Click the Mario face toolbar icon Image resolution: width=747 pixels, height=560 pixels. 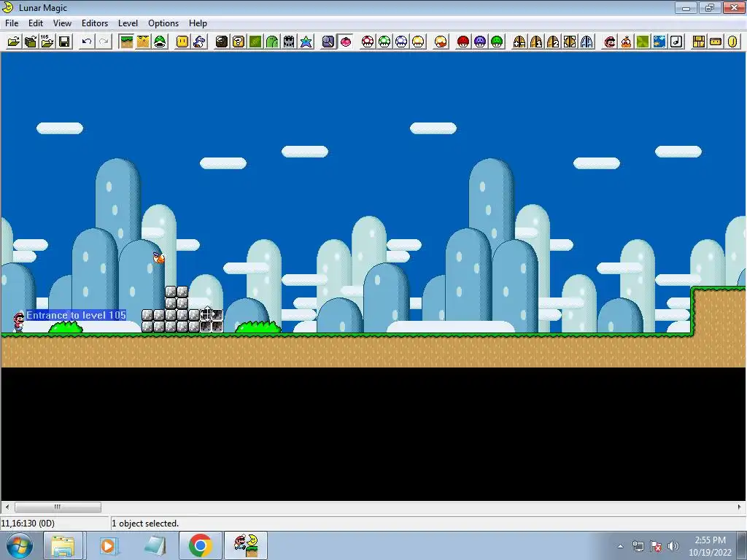click(x=609, y=42)
